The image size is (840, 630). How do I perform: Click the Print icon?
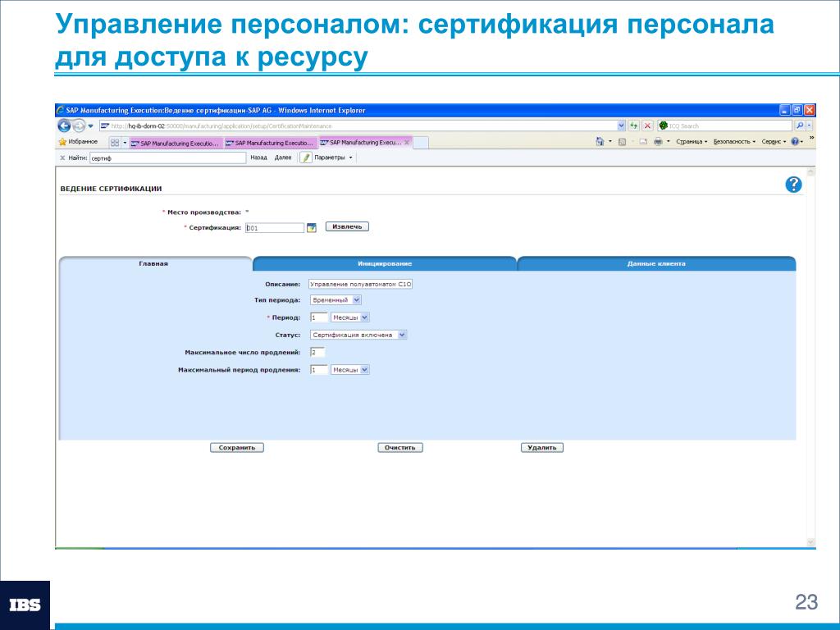[658, 142]
